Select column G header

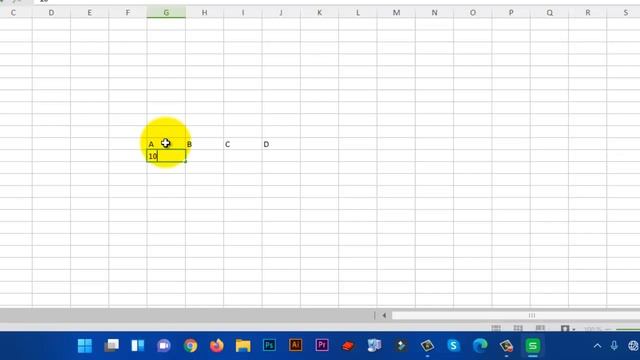pyautogui.click(x=166, y=13)
